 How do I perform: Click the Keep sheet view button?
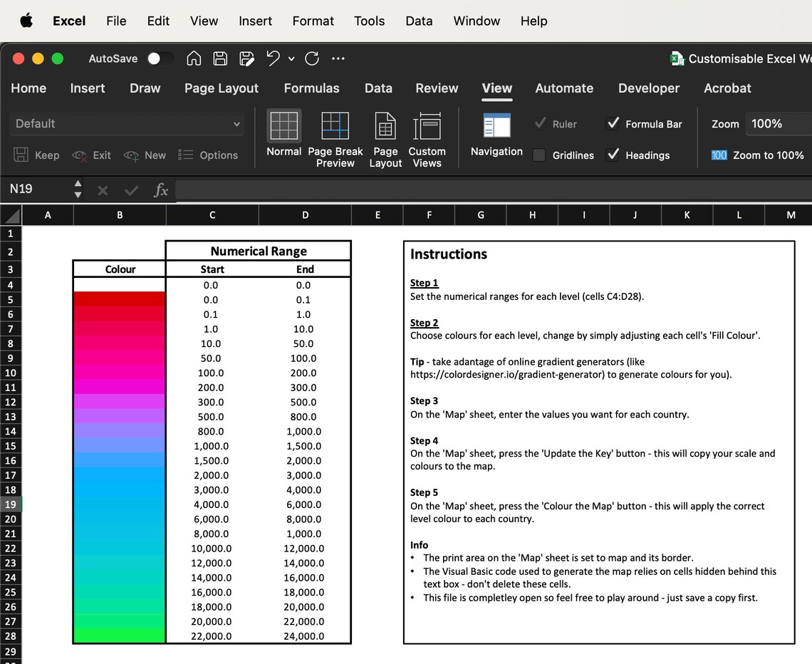pyautogui.click(x=36, y=155)
